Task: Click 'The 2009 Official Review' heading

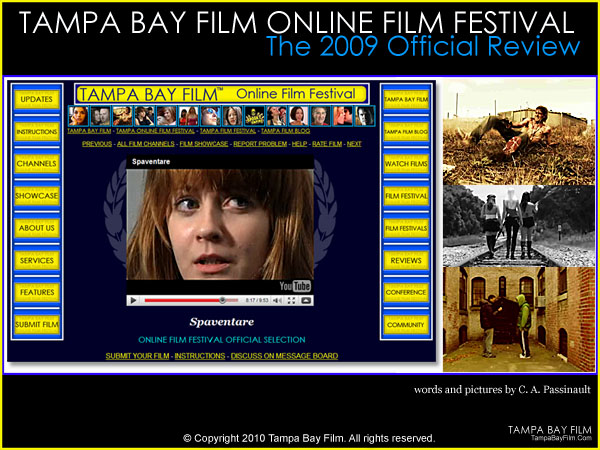Action: [423, 46]
